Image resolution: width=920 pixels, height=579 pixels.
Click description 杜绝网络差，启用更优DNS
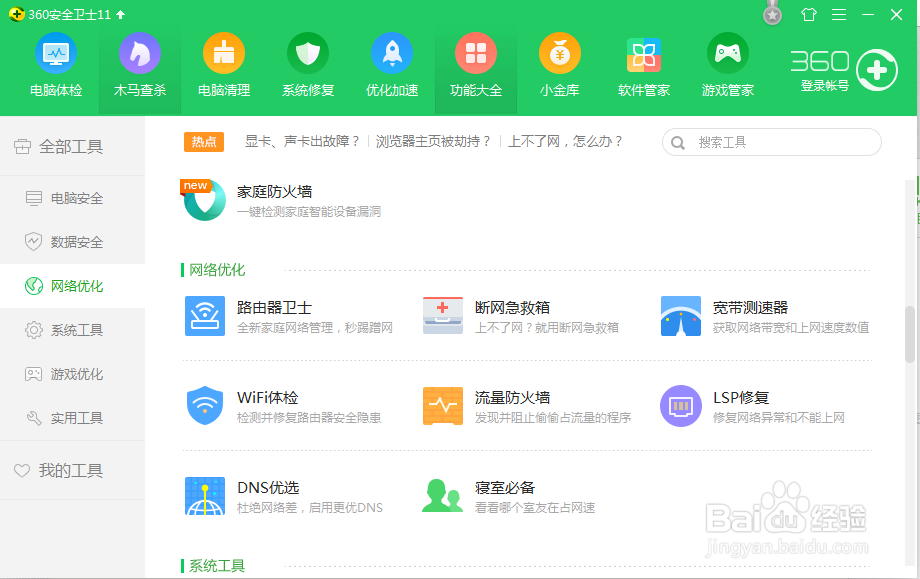[x=310, y=507]
